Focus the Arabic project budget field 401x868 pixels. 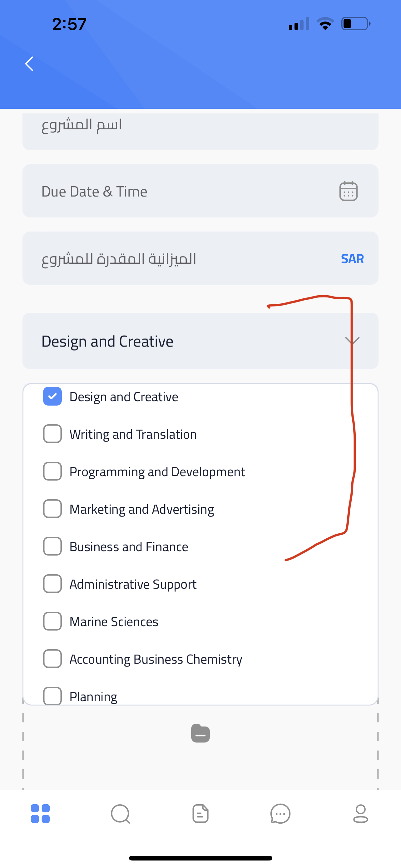pyautogui.click(x=200, y=258)
